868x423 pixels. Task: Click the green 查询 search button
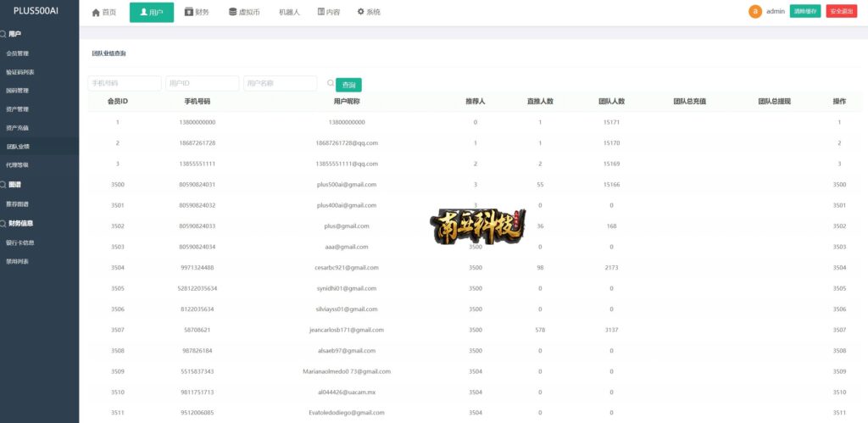click(x=348, y=85)
